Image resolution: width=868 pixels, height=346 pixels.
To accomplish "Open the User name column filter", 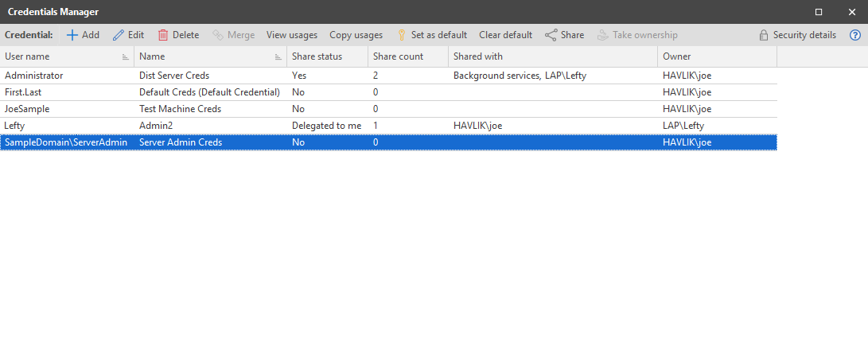I will click(x=126, y=57).
